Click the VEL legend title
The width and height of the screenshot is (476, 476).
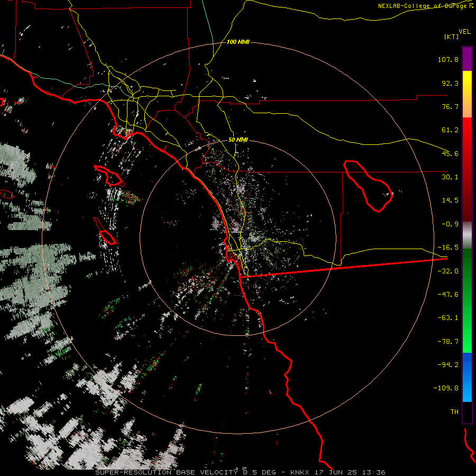click(x=464, y=32)
